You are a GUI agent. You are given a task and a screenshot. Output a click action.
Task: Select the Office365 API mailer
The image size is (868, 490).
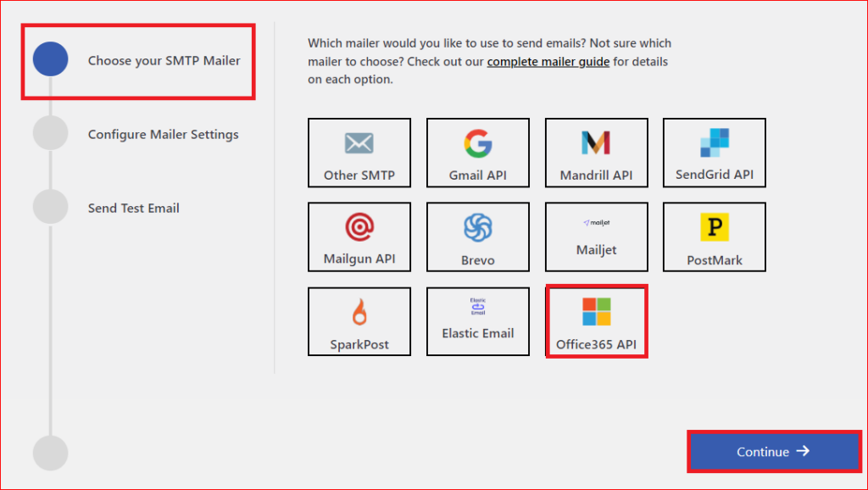pyautogui.click(x=597, y=320)
